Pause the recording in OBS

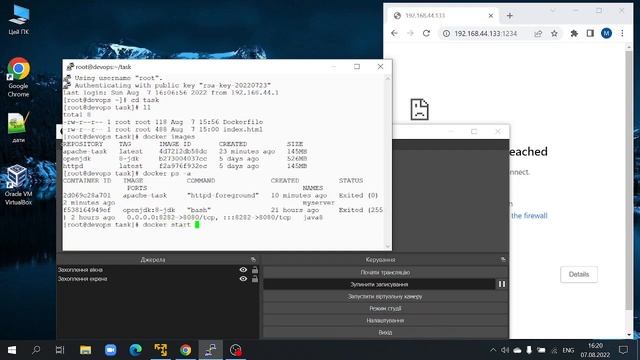(x=502, y=284)
